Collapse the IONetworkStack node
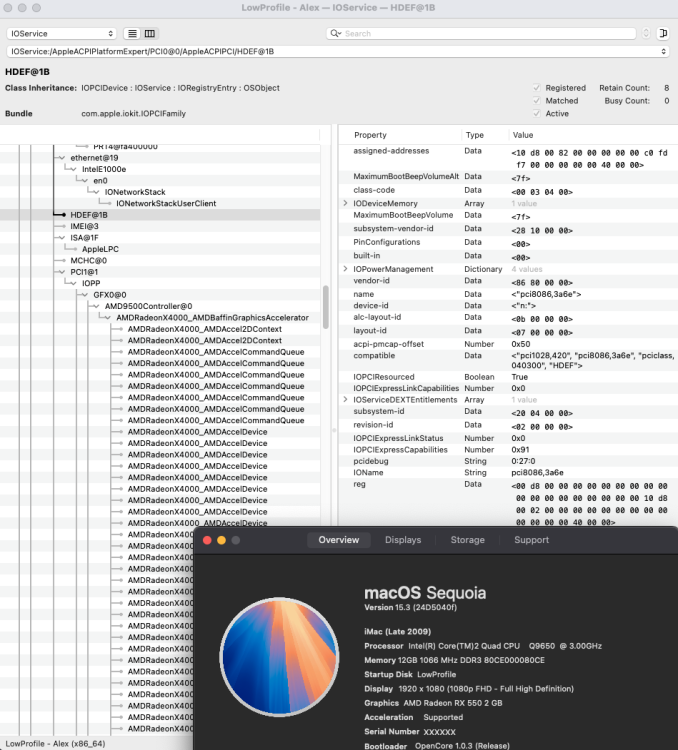The image size is (678, 750). coord(96,192)
